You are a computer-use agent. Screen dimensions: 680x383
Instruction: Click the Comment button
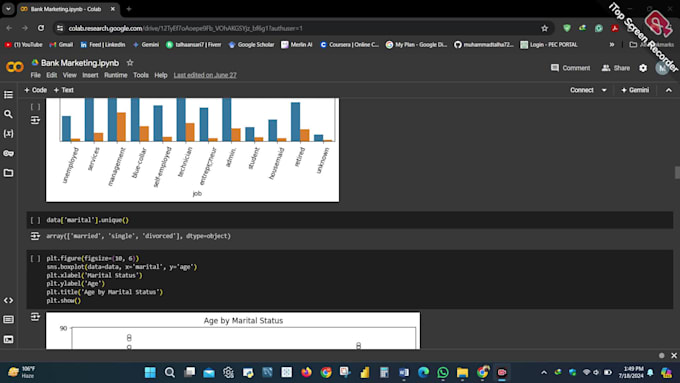click(x=570, y=68)
